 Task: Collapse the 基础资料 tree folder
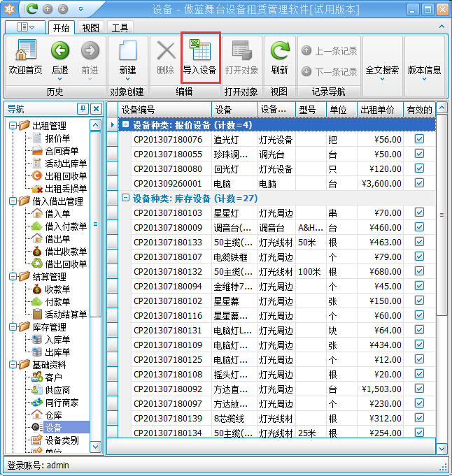[x=13, y=365]
